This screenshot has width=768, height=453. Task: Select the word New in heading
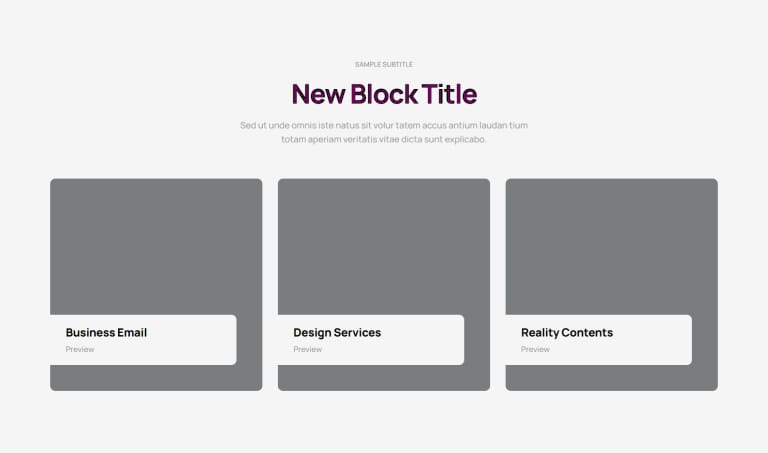[x=318, y=94]
